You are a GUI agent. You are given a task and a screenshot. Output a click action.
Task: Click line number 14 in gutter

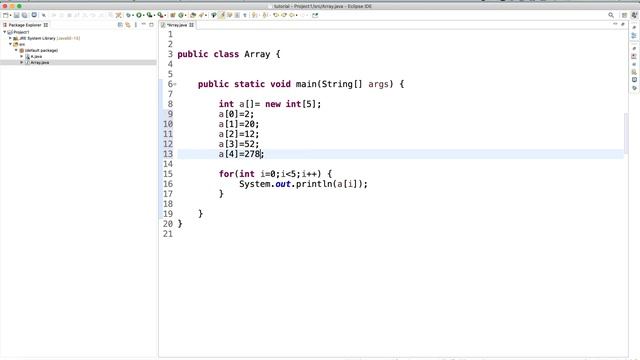pos(168,164)
